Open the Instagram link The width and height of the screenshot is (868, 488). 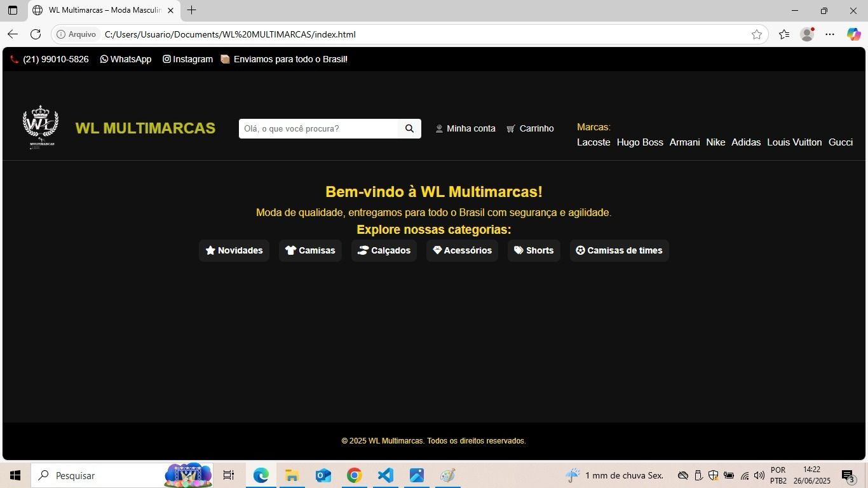tap(187, 59)
